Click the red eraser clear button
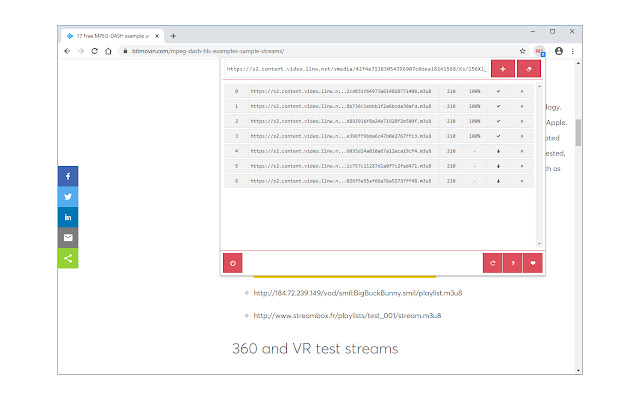The width and height of the screenshot is (640, 400). [529, 69]
